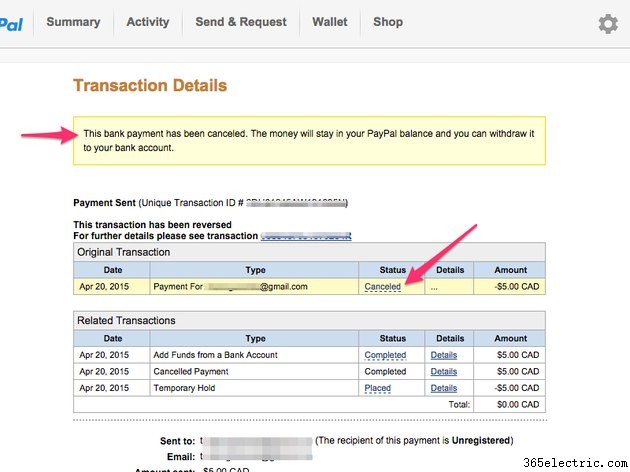Viewport: 630px width, 472px height.
Task: Click the $5.00 CAD Add Funds amount
Action: coord(518,355)
